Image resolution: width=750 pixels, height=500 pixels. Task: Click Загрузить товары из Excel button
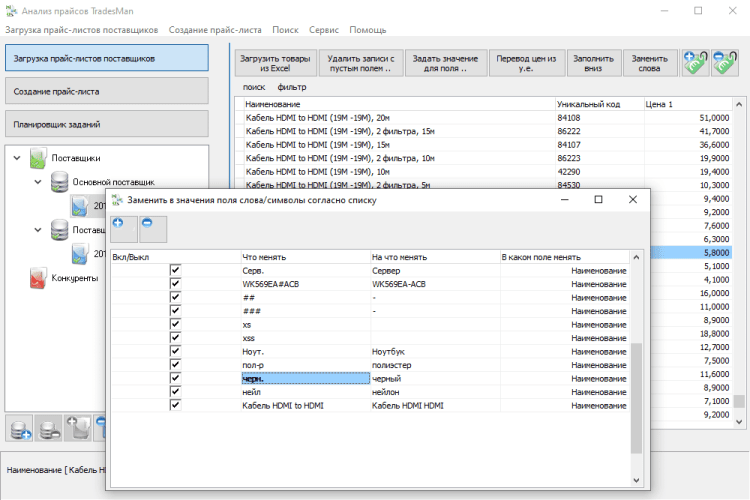tap(275, 63)
